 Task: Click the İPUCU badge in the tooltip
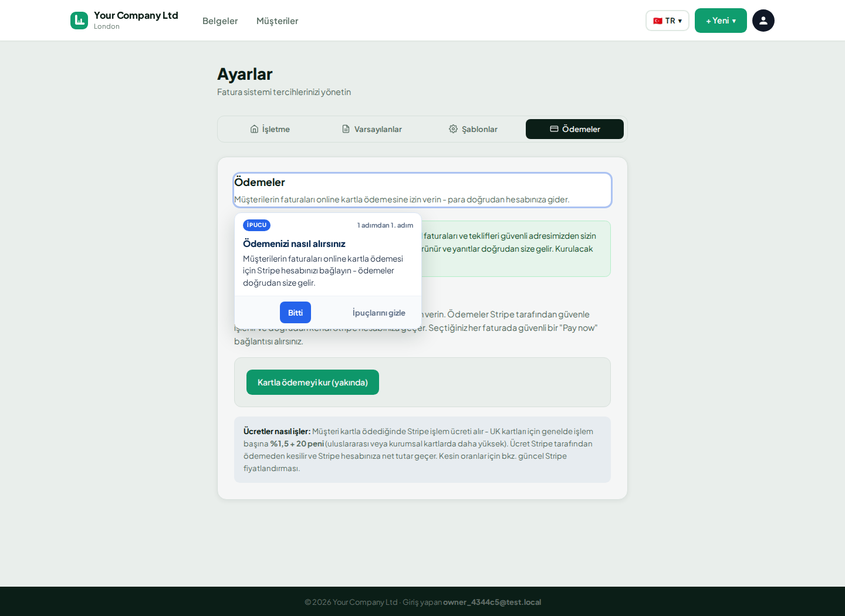point(256,225)
